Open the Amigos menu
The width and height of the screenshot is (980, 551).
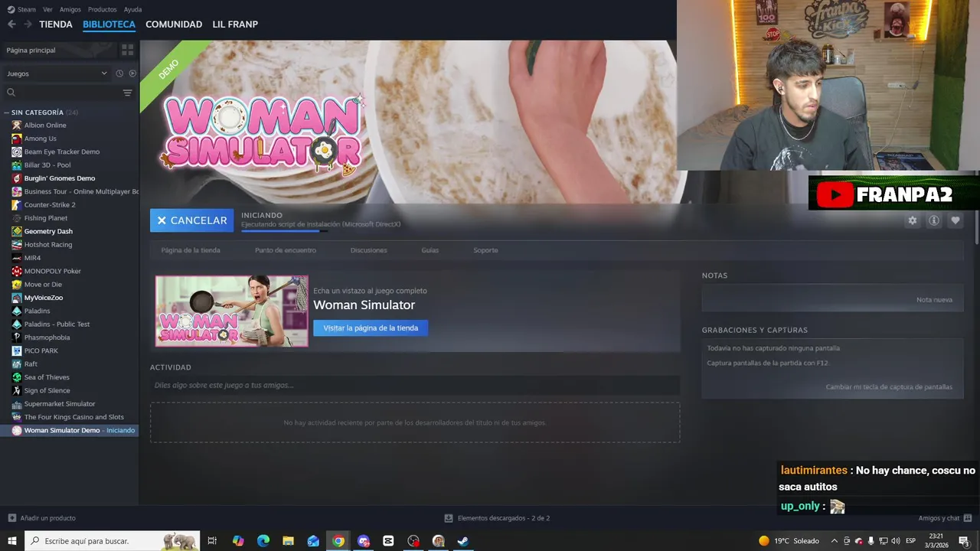(70, 9)
